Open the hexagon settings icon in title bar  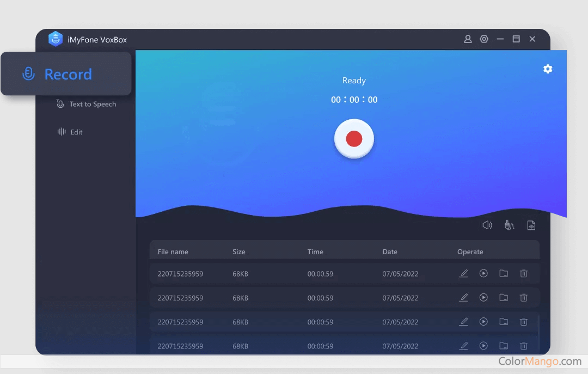484,39
